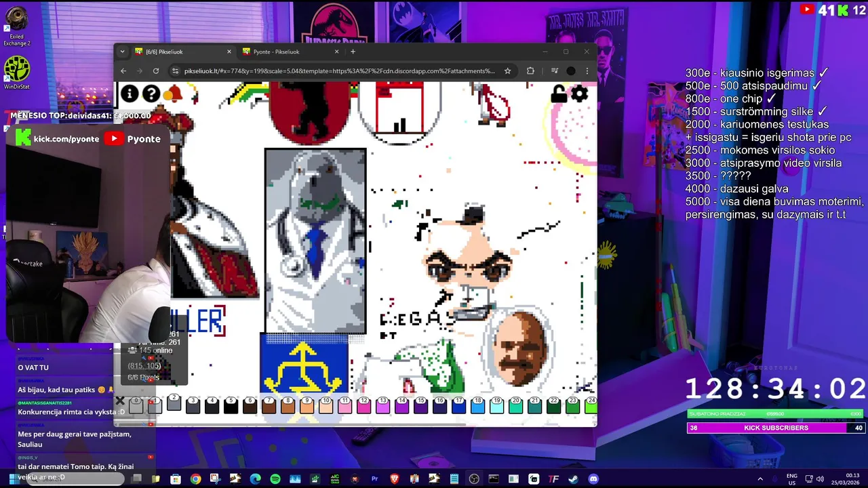Open the browser three-dot menu
The image size is (868, 488).
587,70
